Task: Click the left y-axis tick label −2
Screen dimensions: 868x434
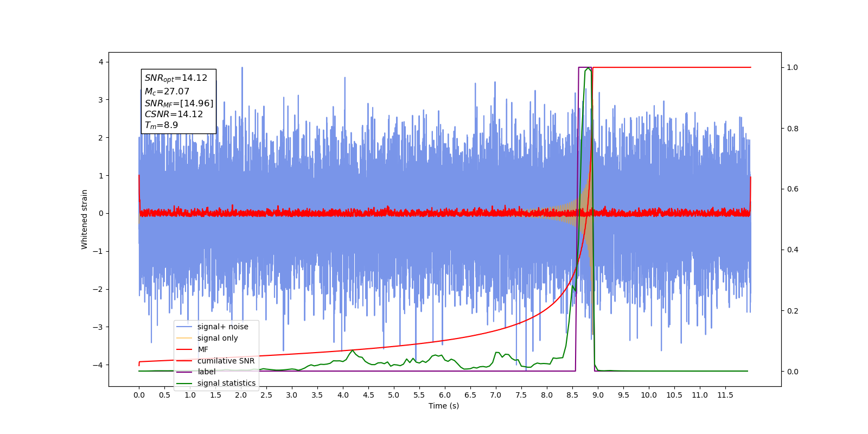Action: tap(98, 289)
